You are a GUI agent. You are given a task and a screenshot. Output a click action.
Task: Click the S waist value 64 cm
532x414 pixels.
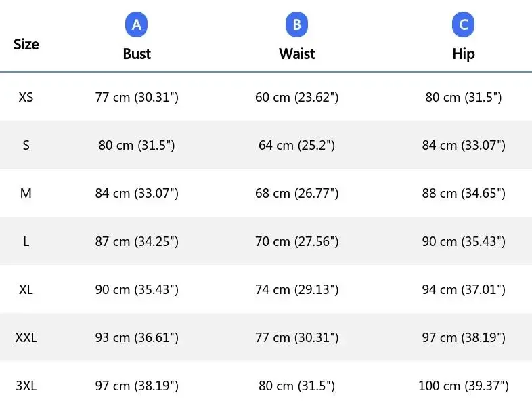tap(296, 145)
